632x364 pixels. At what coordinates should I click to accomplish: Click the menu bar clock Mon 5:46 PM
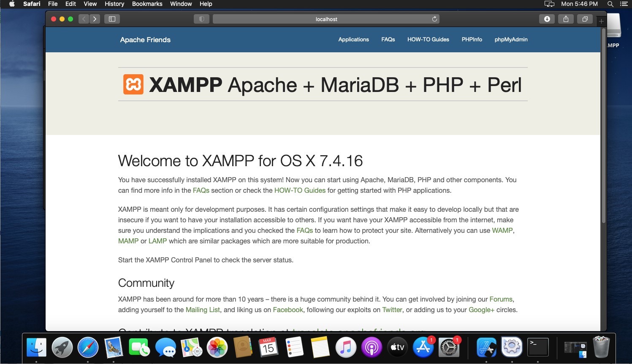pyautogui.click(x=579, y=4)
